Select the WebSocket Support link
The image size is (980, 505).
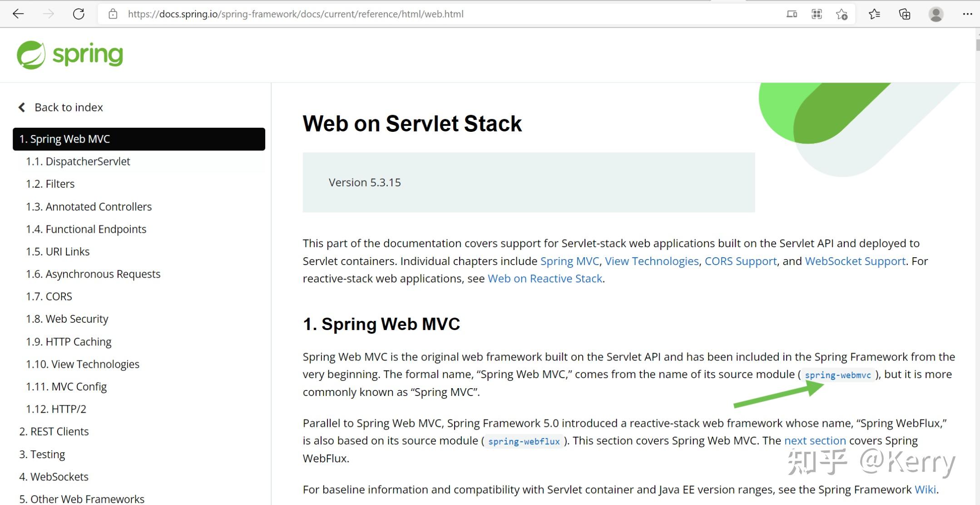[855, 261]
